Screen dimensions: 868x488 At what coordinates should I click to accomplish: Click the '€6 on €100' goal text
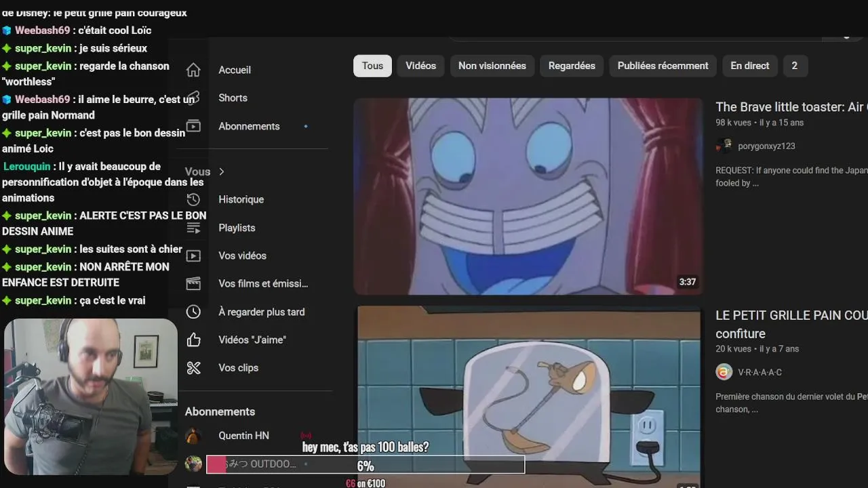[366, 483]
